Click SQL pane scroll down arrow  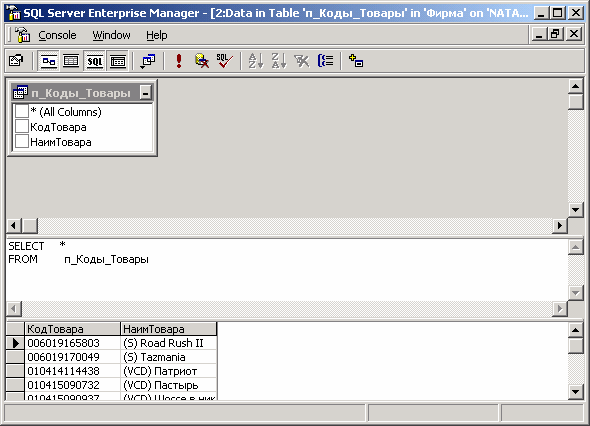click(575, 292)
